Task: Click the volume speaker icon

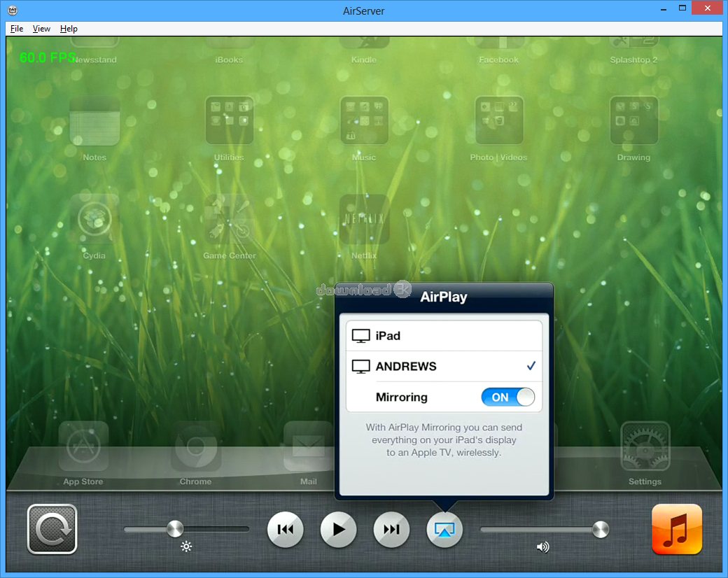Action: click(x=542, y=547)
